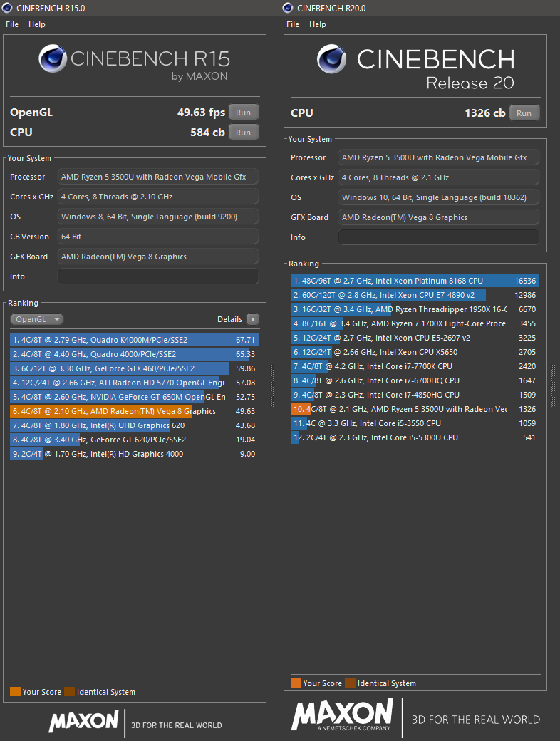
Task: Click Processor field in R15 system panel
Action: click(158, 177)
